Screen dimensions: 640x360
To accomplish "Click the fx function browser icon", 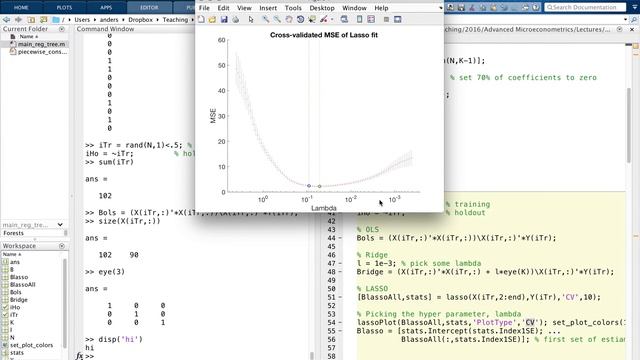I will click(x=80, y=356).
